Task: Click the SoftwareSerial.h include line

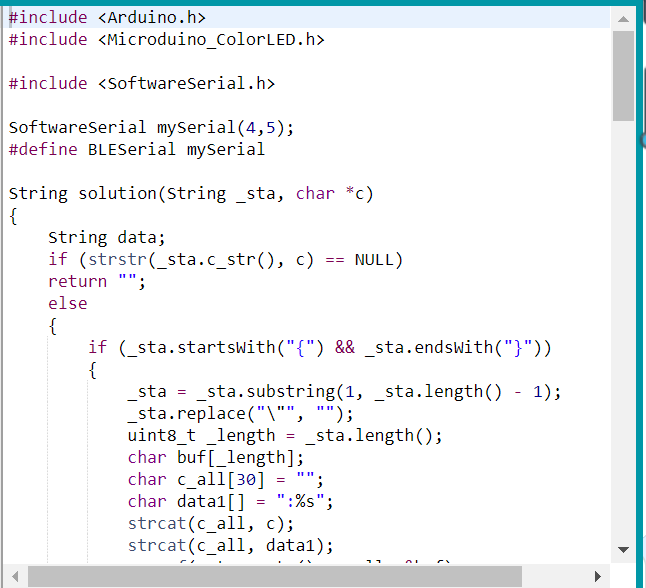Action: [141, 83]
